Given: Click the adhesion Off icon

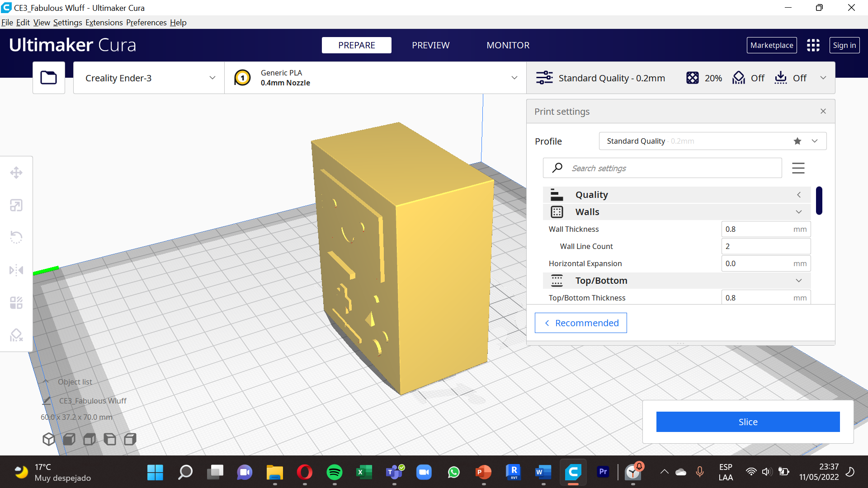Looking at the screenshot, I should click(x=781, y=78).
